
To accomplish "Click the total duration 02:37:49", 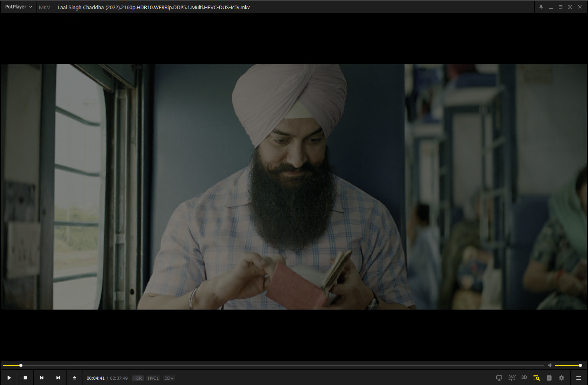I will click(119, 378).
